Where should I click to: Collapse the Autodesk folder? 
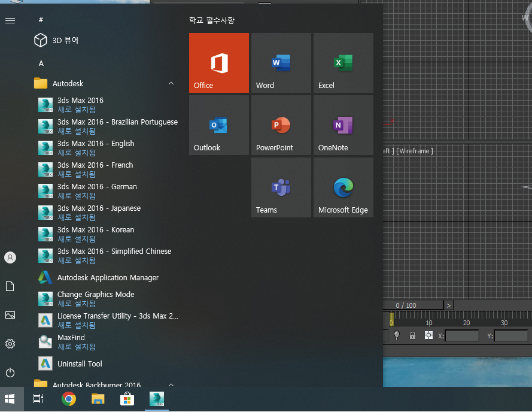pyautogui.click(x=171, y=83)
